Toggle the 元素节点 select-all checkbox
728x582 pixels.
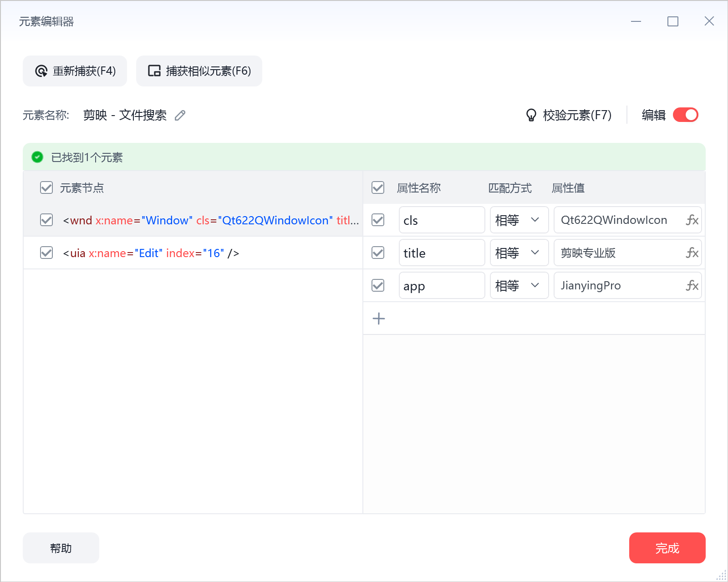point(46,187)
